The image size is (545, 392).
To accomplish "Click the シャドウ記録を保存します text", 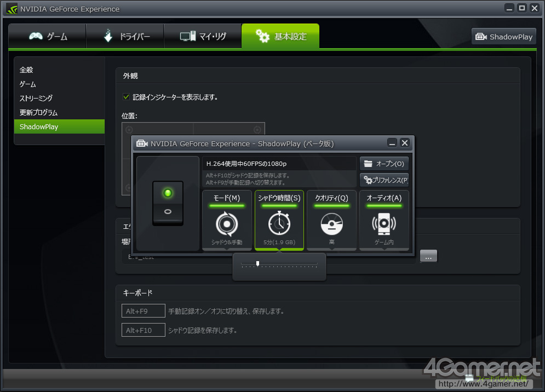I will tap(203, 330).
